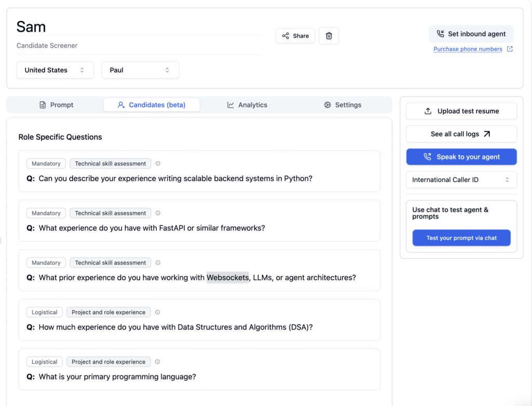Click the chart icon on Analytics tab
Viewport: 532px width, 406px height.
pos(230,105)
